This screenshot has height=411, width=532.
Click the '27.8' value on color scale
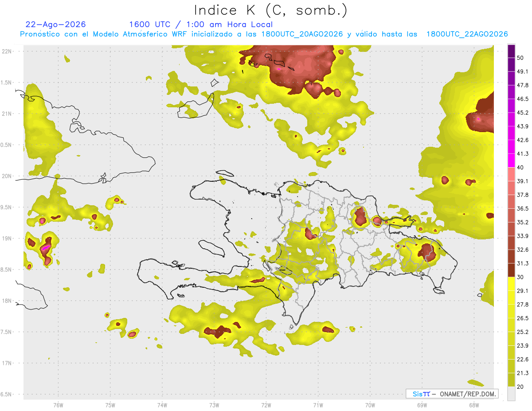523,305
